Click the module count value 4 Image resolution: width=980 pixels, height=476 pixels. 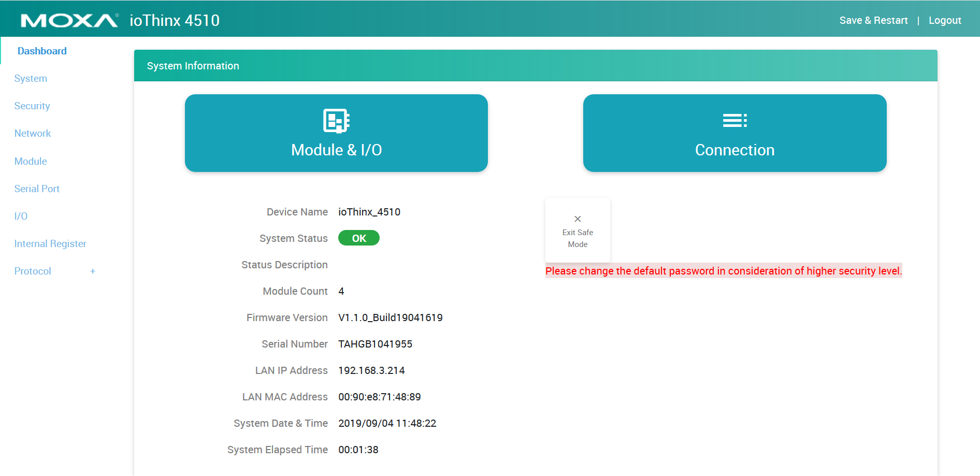[x=341, y=291]
